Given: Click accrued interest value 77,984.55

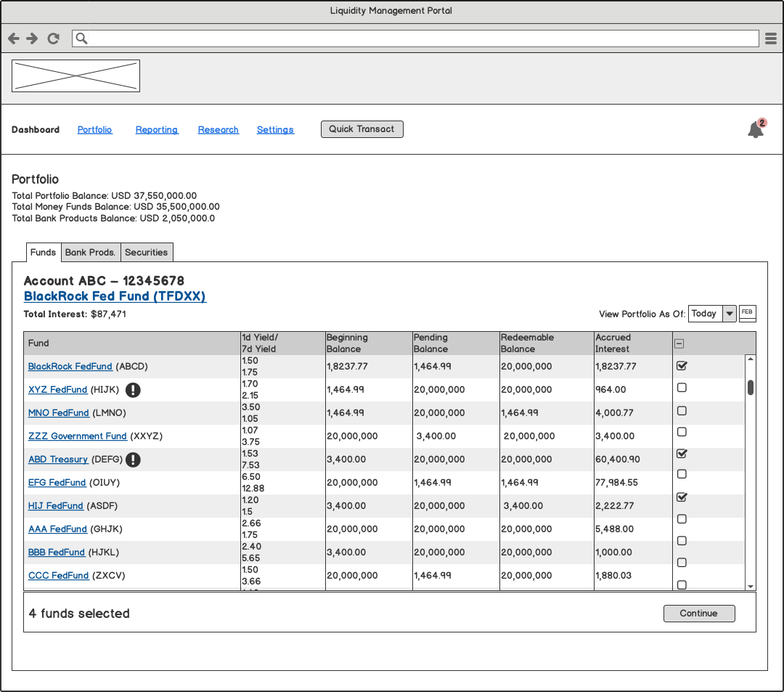Looking at the screenshot, I should coord(616,482).
